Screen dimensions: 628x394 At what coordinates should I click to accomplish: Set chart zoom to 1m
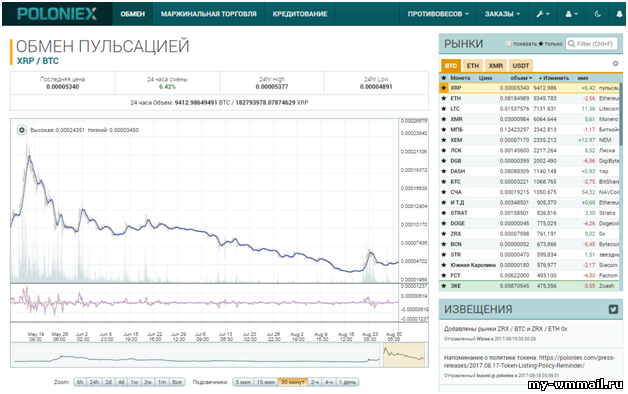point(162,382)
